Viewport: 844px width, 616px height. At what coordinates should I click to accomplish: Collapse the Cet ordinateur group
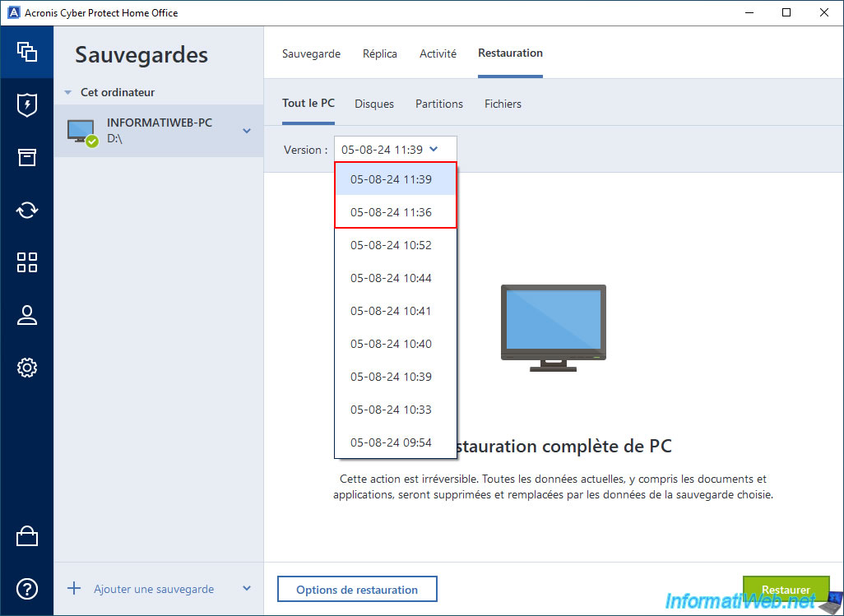tap(67, 93)
